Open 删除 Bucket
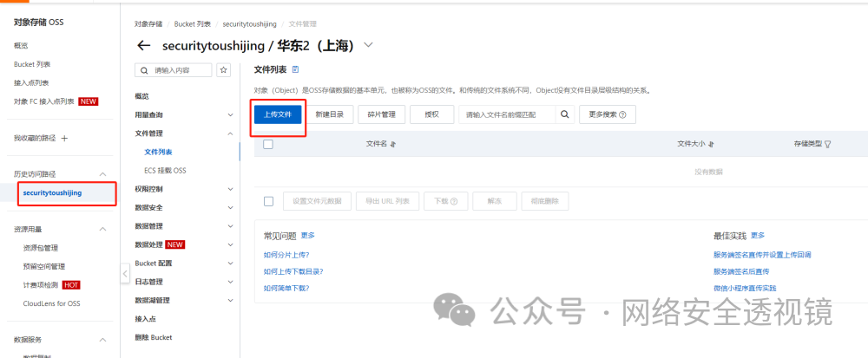 pyautogui.click(x=154, y=337)
